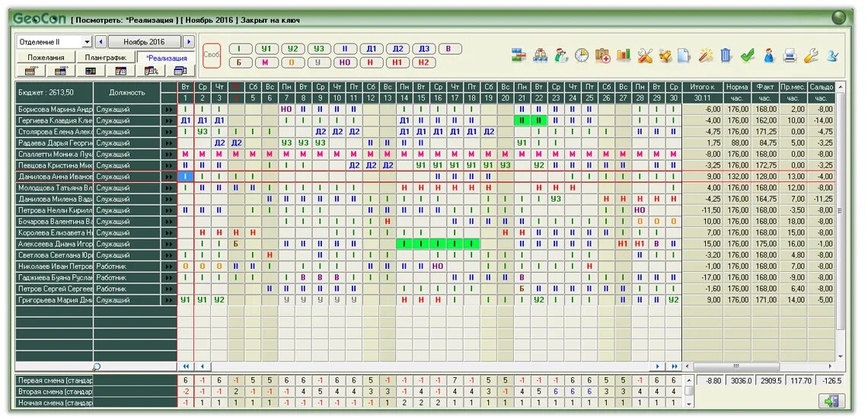Click the vertical scrollbar of schedule grid
868x419 pixels.
[x=841, y=222]
